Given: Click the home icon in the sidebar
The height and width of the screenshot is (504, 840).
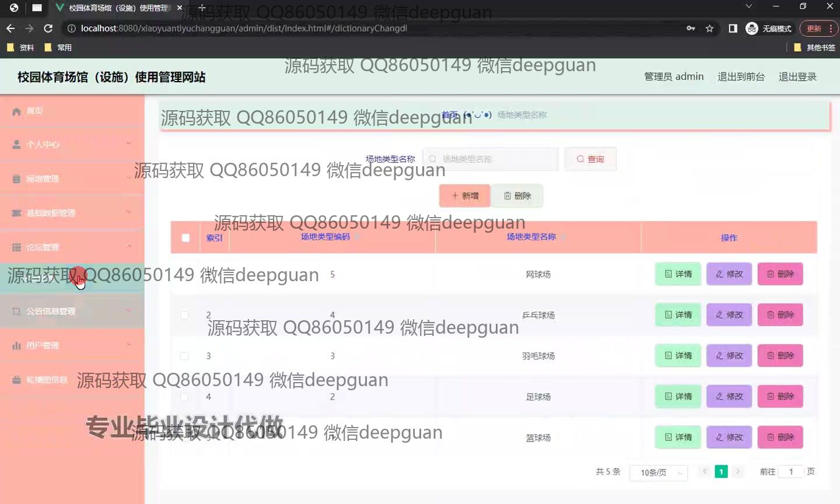Looking at the screenshot, I should (16, 111).
